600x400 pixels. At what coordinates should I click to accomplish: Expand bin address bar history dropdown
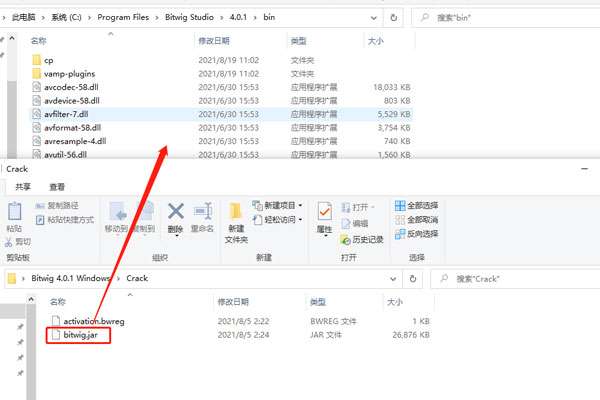(374, 18)
